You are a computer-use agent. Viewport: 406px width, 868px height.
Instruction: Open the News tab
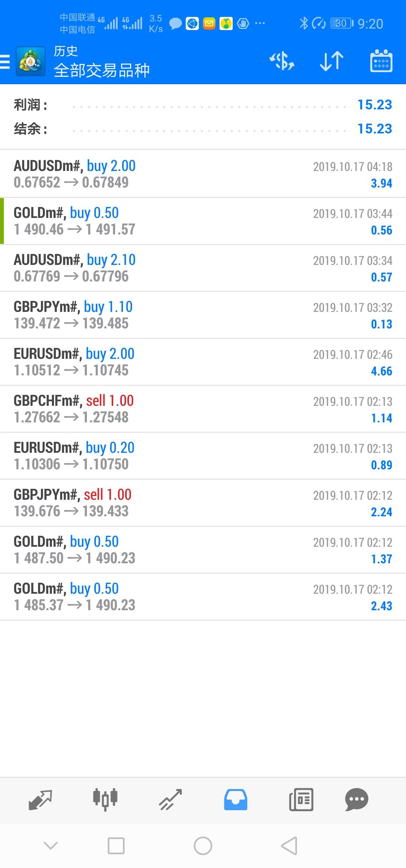[301, 799]
